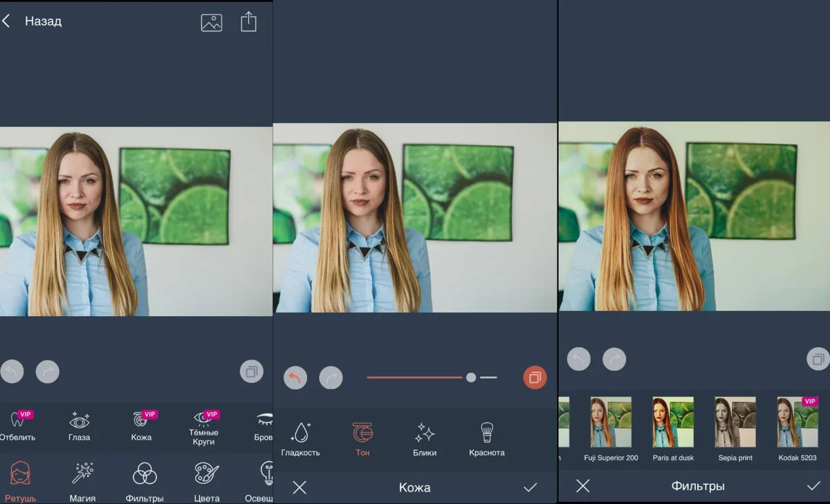Choose the Блики highlights option
Image resolution: width=830 pixels, height=504 pixels.
pyautogui.click(x=425, y=440)
